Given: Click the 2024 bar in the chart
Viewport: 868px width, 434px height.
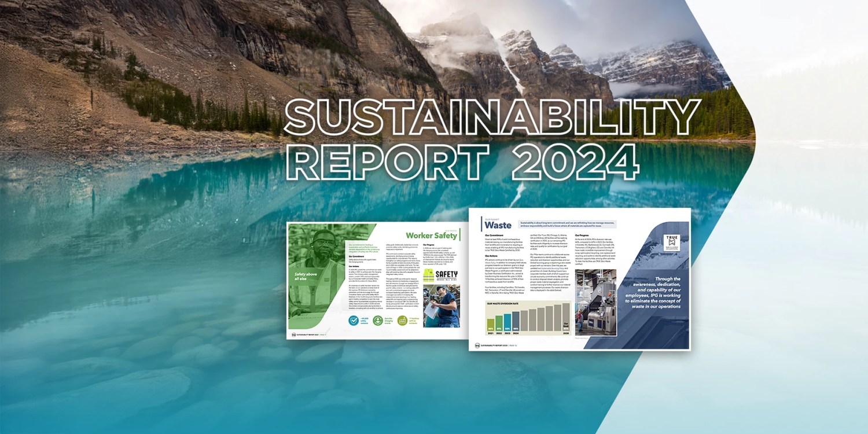Looking at the screenshot, I should click(516, 321).
